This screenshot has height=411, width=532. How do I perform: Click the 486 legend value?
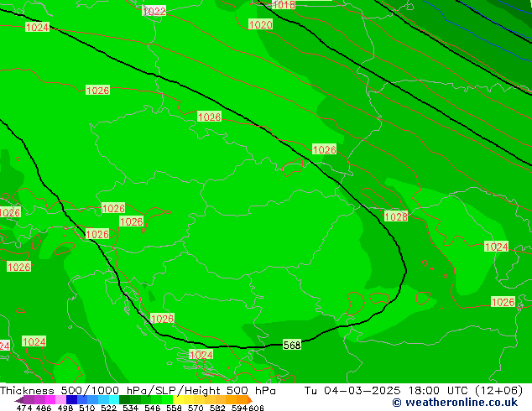click(x=44, y=408)
